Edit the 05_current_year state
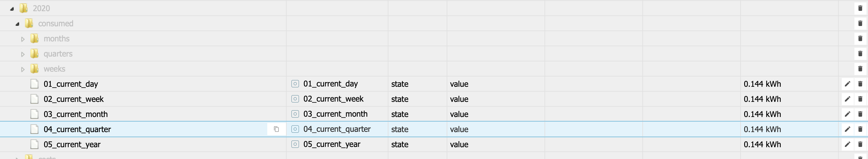The image size is (868, 159). point(847,144)
